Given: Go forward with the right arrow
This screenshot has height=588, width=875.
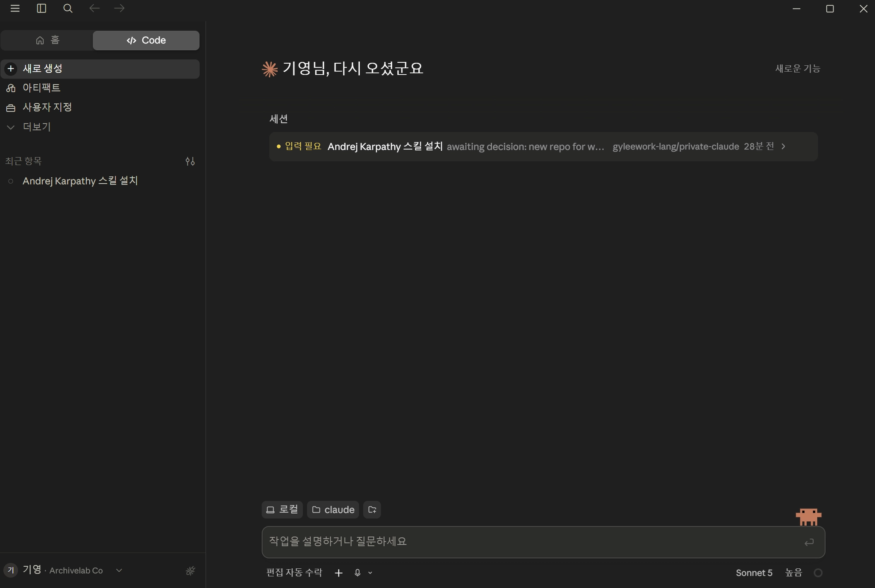Looking at the screenshot, I should pyautogui.click(x=120, y=9).
